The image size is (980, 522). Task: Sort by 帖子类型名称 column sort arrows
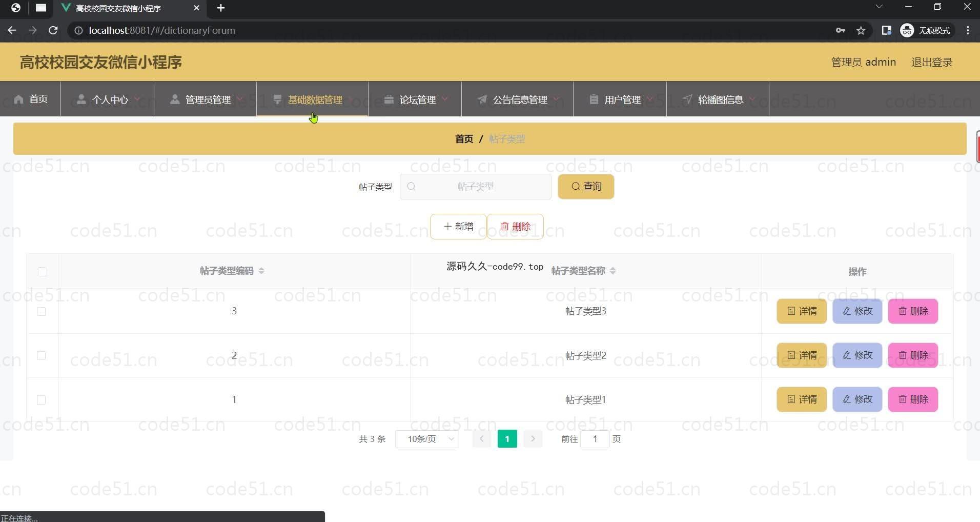(x=613, y=271)
